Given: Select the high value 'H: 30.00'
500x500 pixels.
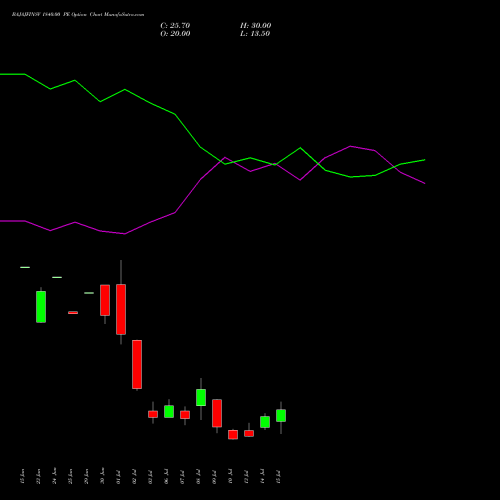Looking at the screenshot, I should tap(256, 26).
